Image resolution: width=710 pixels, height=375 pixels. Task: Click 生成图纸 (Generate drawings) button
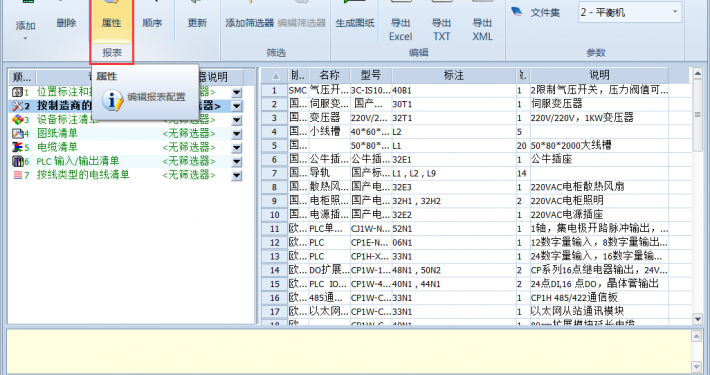coord(355,23)
